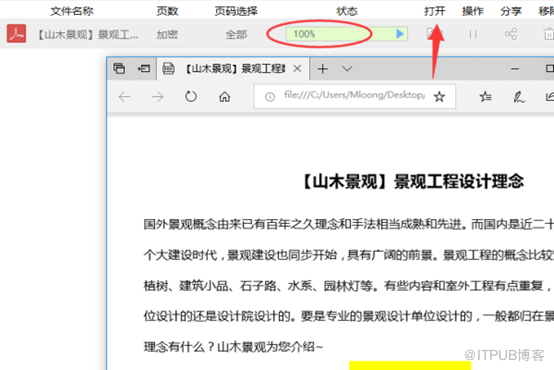Pause the conversion with pause icon
The height and width of the screenshot is (370, 554).
click(473, 34)
